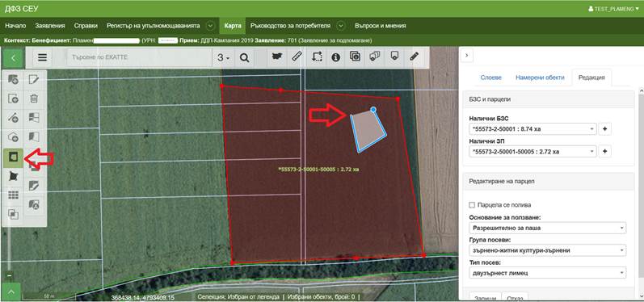Image resolution: width=644 pixels, height=302 pixels.
Task: Click in 'Търсене по ЕКАТТЕ' search field
Action: click(x=139, y=57)
